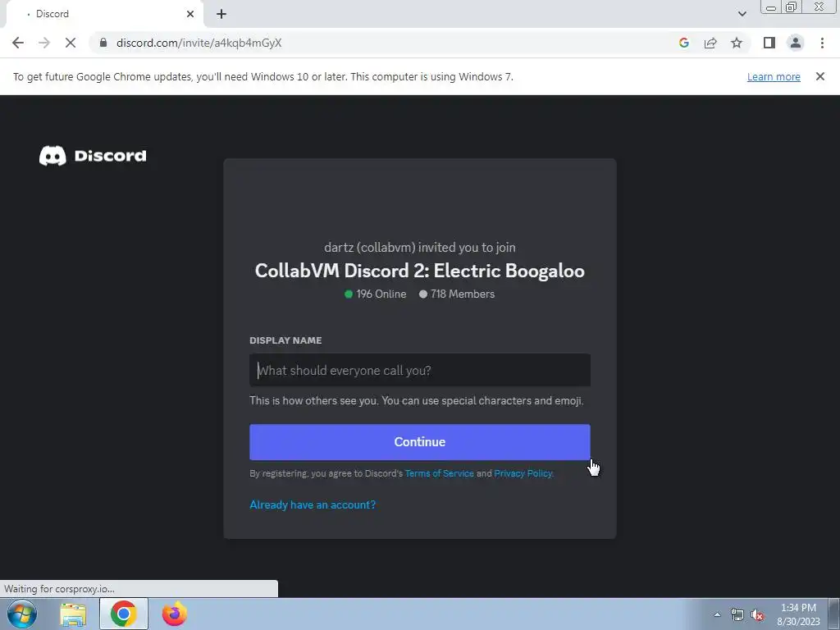Open the Google icon in the address bar
Screen dimensions: 840x630
[x=683, y=43]
